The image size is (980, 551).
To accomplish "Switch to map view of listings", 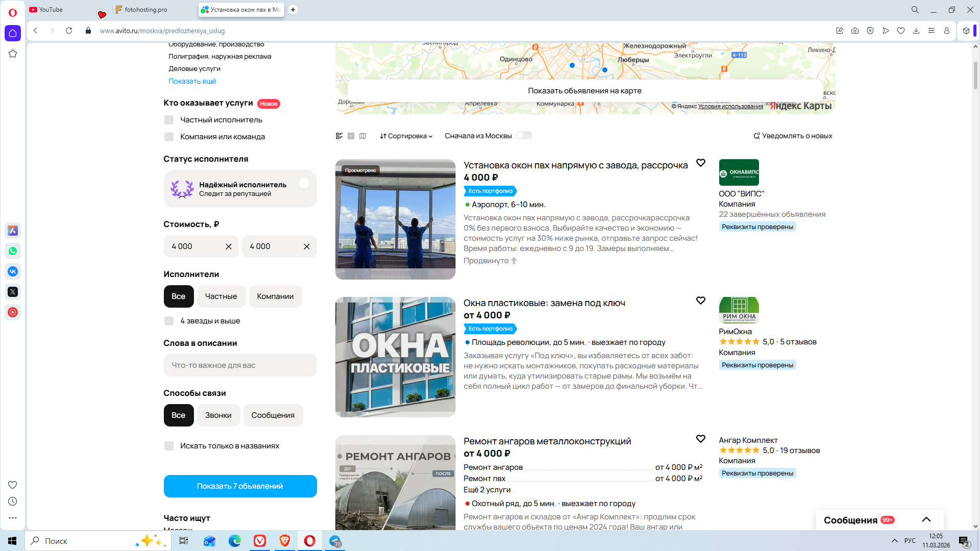I will point(362,136).
